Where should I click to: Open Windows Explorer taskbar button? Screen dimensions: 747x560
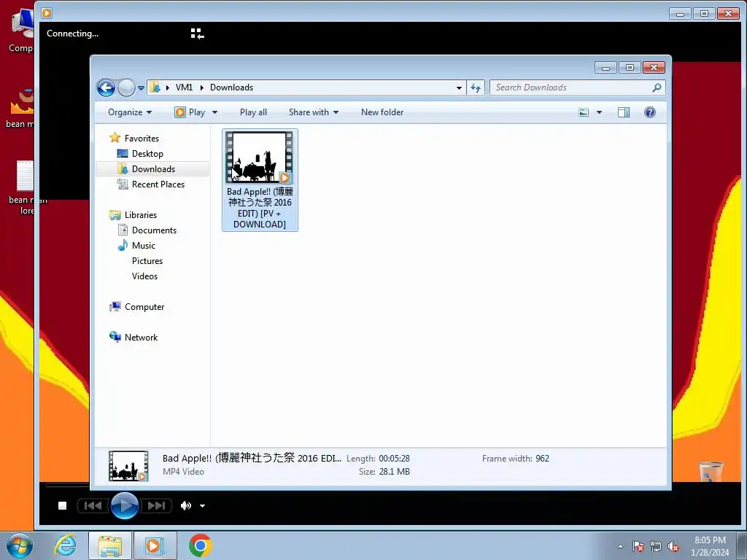(x=110, y=545)
